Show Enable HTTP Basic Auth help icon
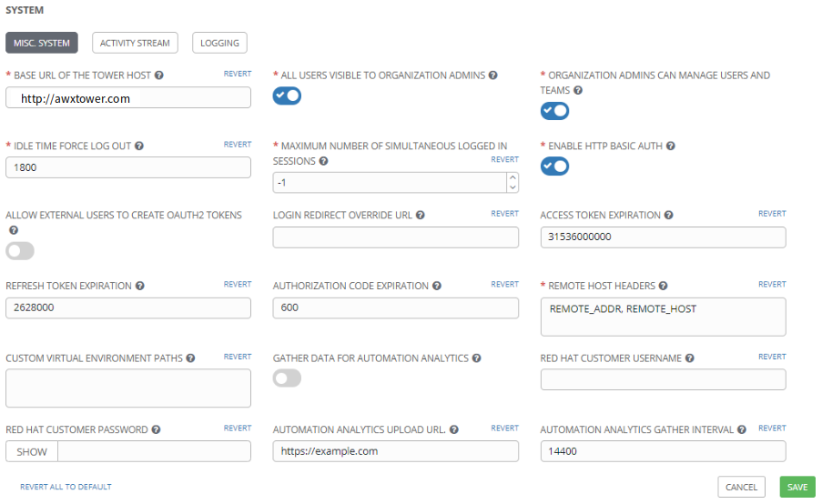 point(671,146)
